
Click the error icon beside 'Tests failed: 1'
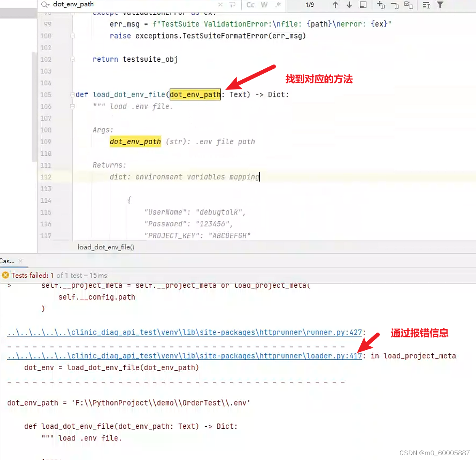coord(5,275)
